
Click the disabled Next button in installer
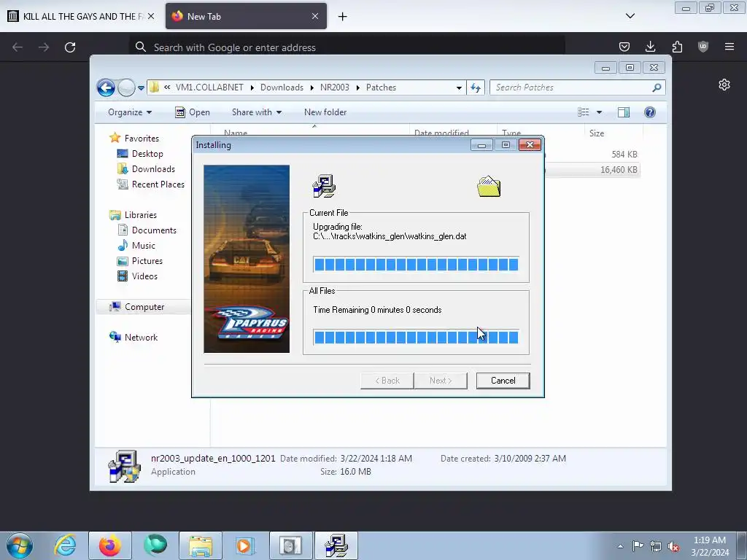(x=440, y=381)
